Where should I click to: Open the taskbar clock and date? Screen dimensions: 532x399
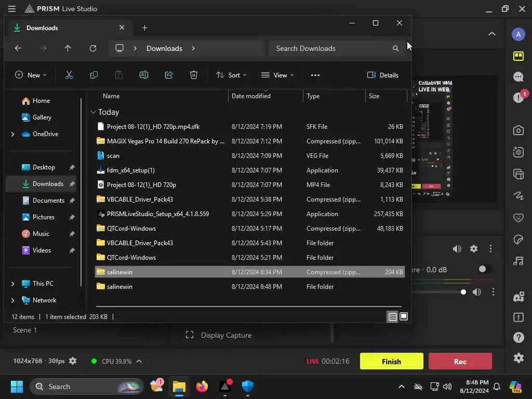pos(474,387)
